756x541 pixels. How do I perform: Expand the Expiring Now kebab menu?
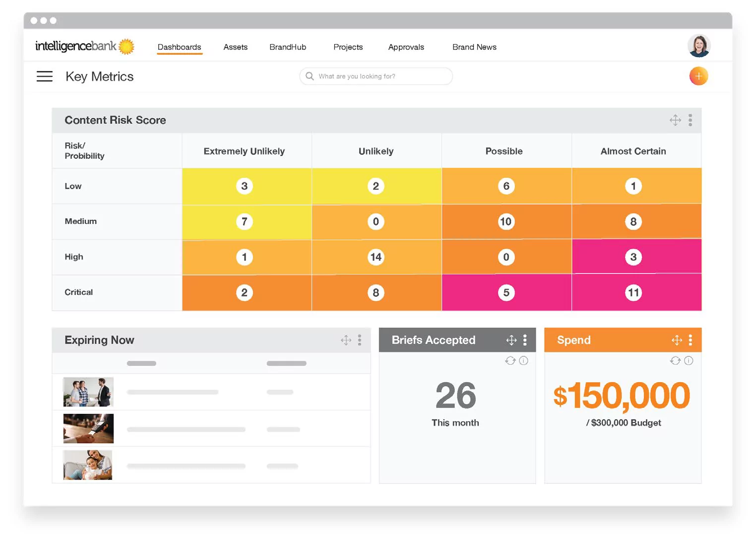pos(360,340)
